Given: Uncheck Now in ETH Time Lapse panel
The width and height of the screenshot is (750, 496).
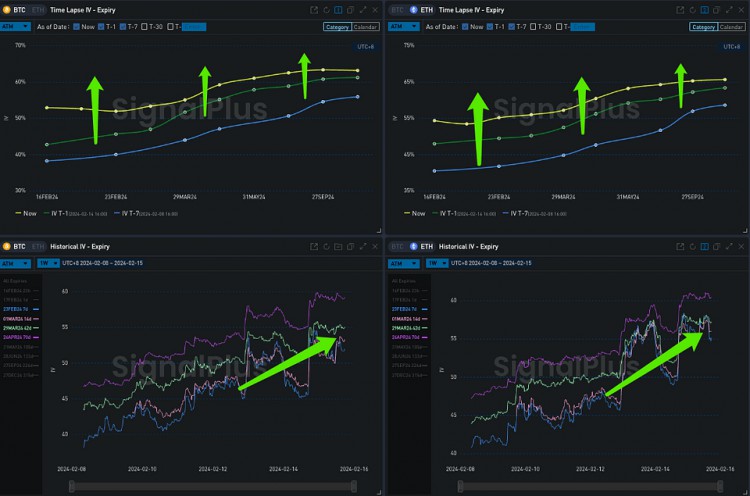Looking at the screenshot, I should [x=465, y=27].
